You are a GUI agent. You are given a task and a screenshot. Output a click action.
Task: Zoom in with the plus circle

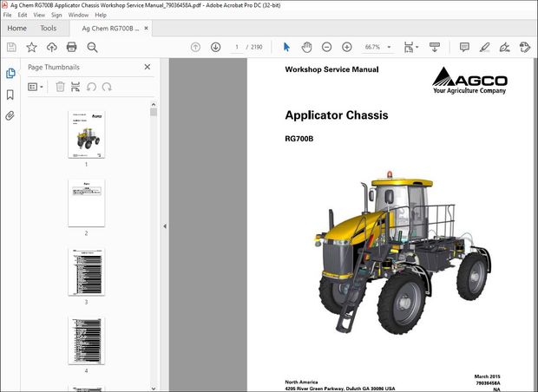347,47
